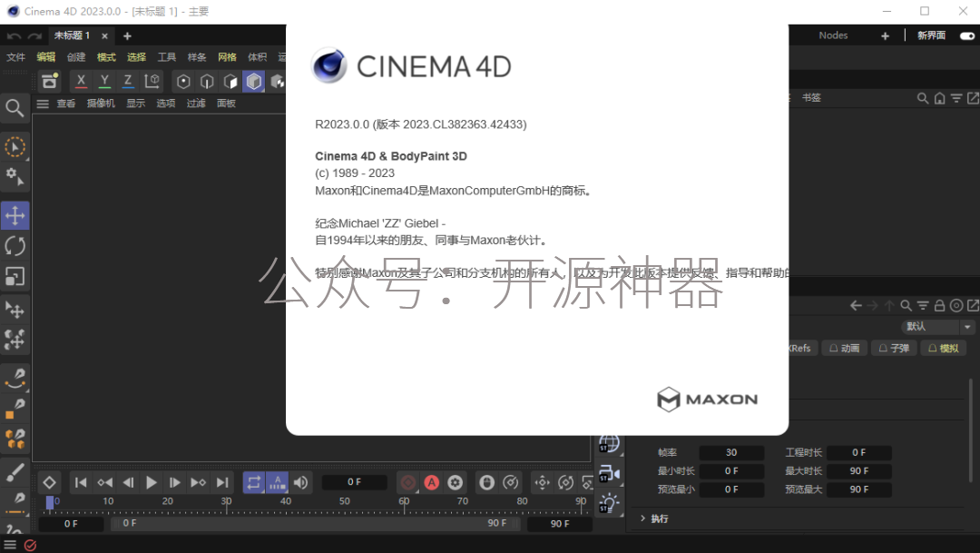The width and height of the screenshot is (980, 553).
Task: Toggle loop playback in the timeline
Action: pyautogui.click(x=254, y=482)
